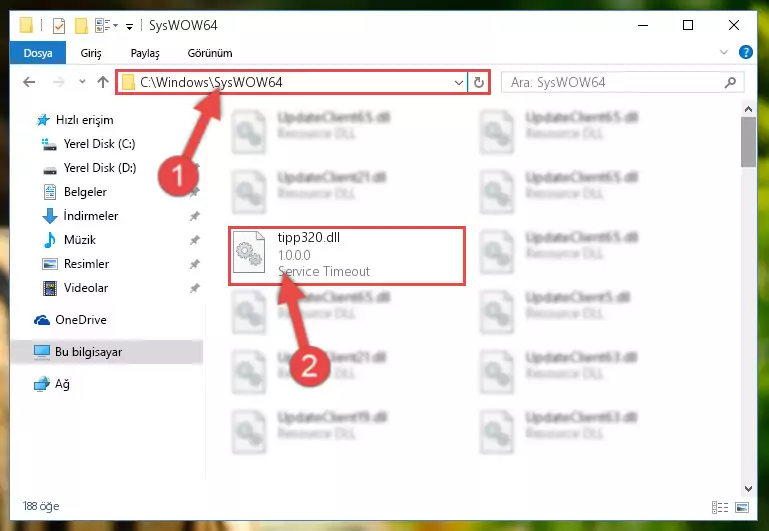Click the scroll down arrow of file list
Image resolution: width=769 pixels, height=531 pixels.
748,488
